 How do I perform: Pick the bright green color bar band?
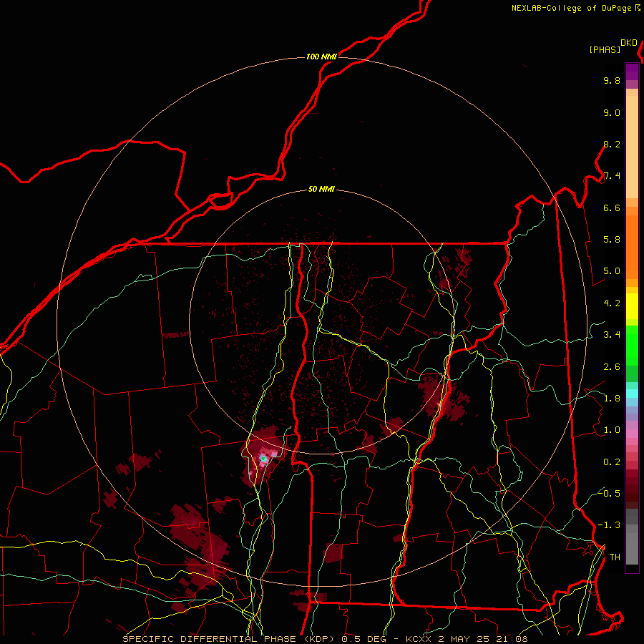point(632,345)
